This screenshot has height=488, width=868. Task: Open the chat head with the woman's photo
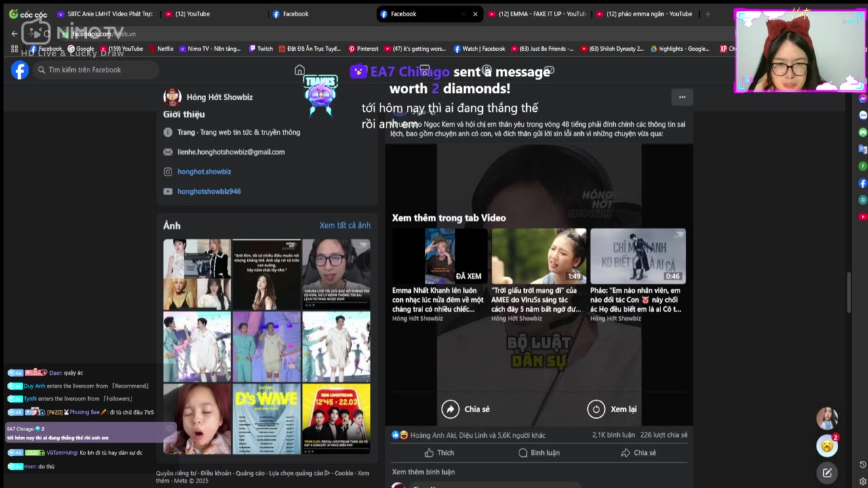[827, 418]
